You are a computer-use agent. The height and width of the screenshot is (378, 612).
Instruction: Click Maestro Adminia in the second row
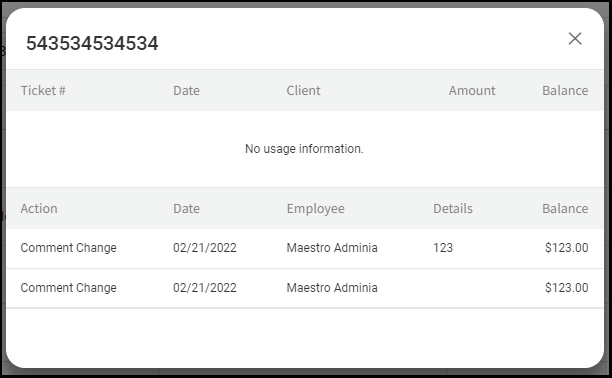[332, 288]
